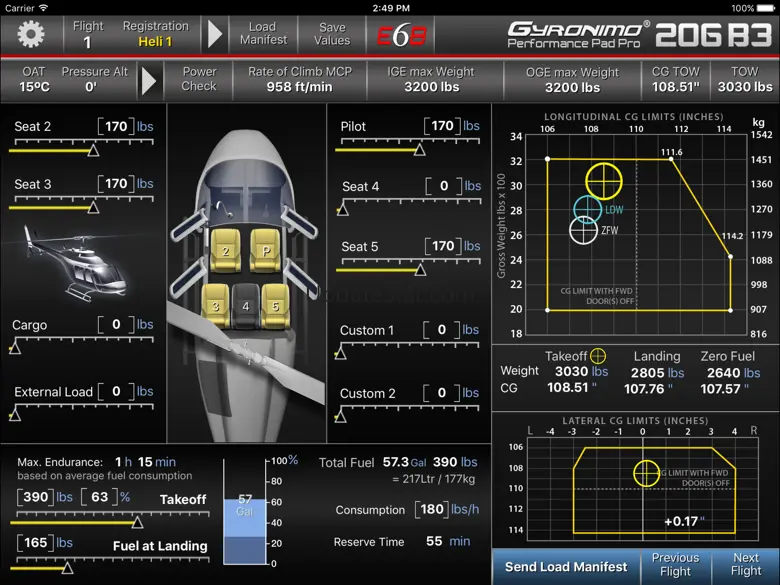Click External Load slider handle
780x585 pixels.
point(15,414)
